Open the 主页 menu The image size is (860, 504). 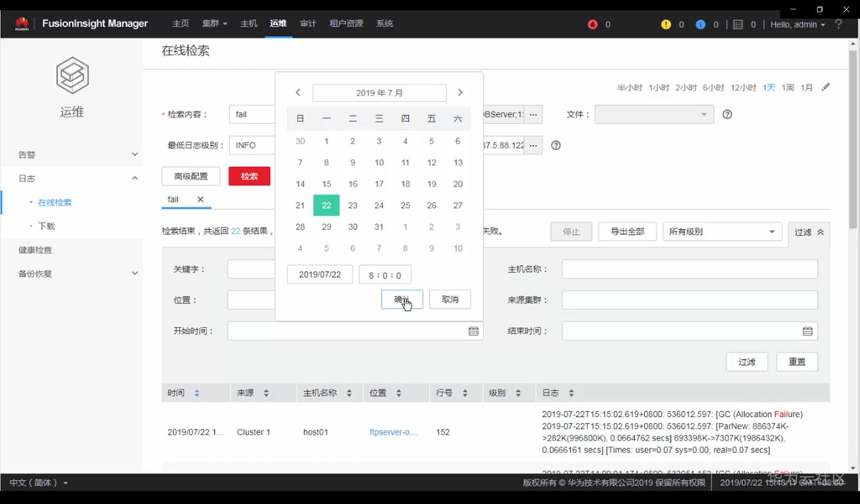[181, 23]
